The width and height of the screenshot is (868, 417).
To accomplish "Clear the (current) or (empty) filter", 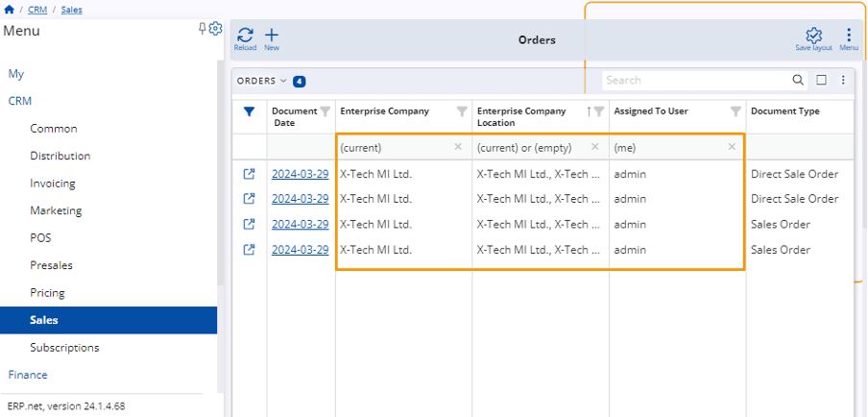I will tap(595, 147).
